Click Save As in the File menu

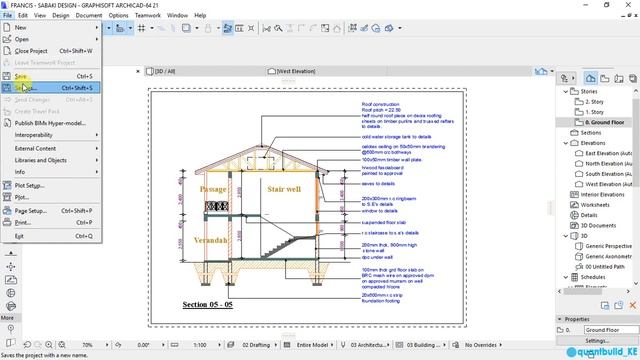click(51, 88)
